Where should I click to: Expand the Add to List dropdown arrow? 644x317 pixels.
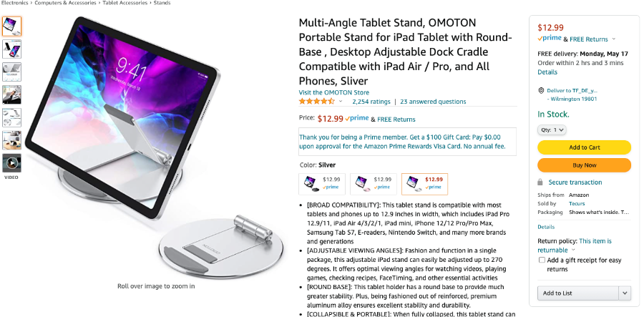tap(625, 293)
